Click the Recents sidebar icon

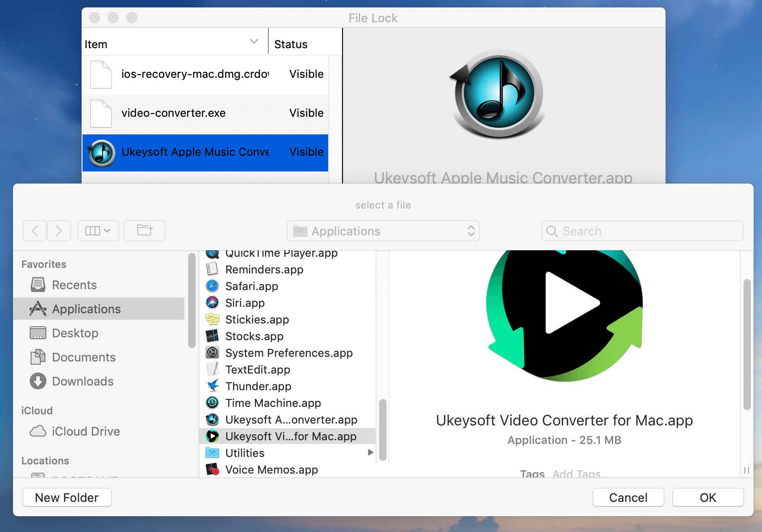(x=38, y=285)
